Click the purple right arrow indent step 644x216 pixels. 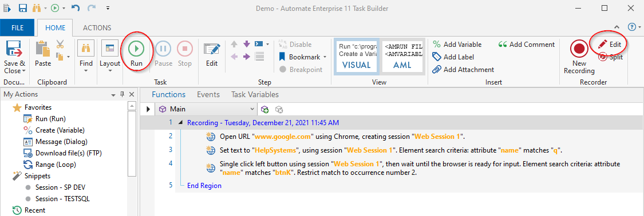click(246, 57)
